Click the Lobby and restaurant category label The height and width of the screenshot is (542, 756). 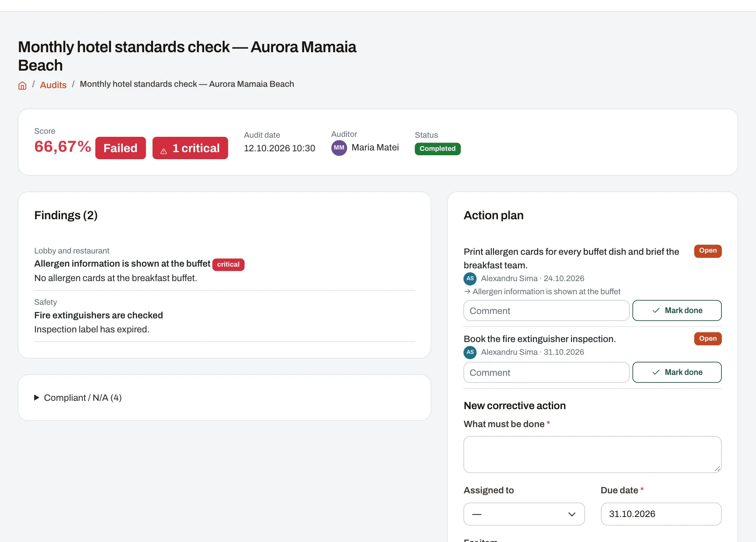(72, 251)
